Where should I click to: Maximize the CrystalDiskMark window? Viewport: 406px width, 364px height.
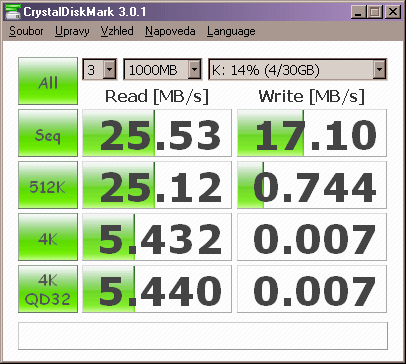coord(375,12)
